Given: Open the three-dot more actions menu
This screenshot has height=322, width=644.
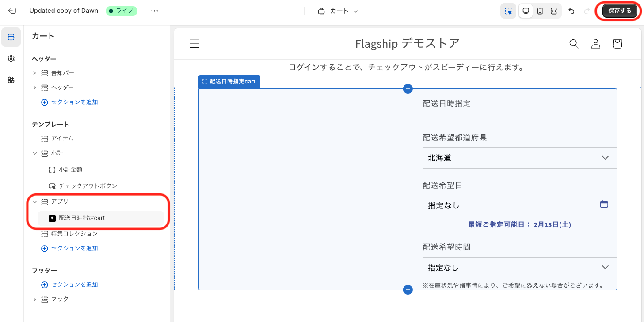Looking at the screenshot, I should pos(154,11).
